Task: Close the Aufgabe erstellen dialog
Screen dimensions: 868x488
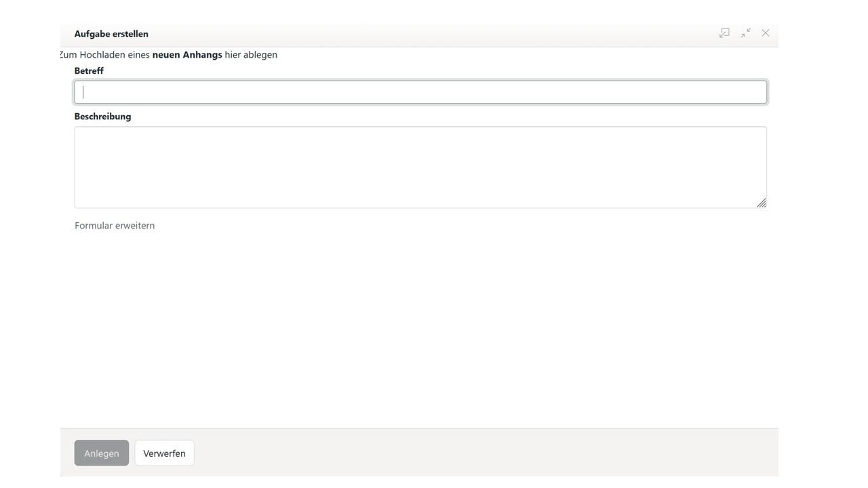Action: (766, 33)
